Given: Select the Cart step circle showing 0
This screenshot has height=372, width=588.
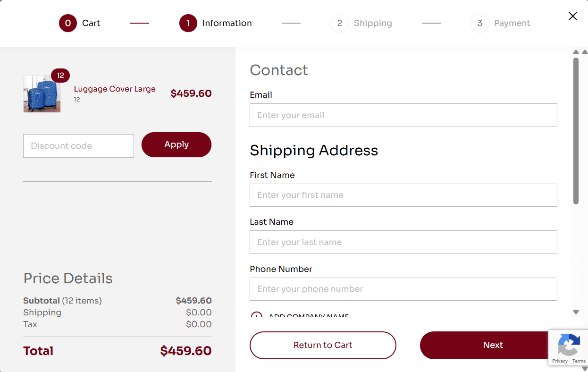Looking at the screenshot, I should click(x=67, y=23).
